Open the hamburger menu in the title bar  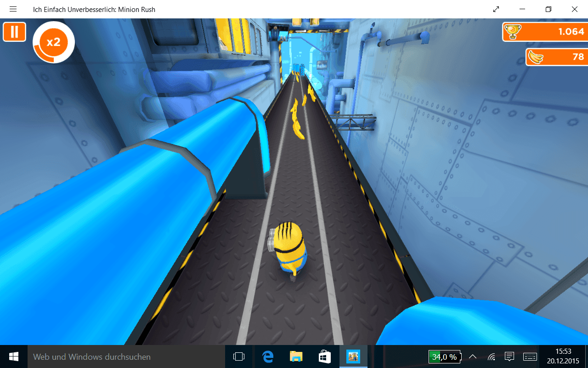tap(13, 9)
